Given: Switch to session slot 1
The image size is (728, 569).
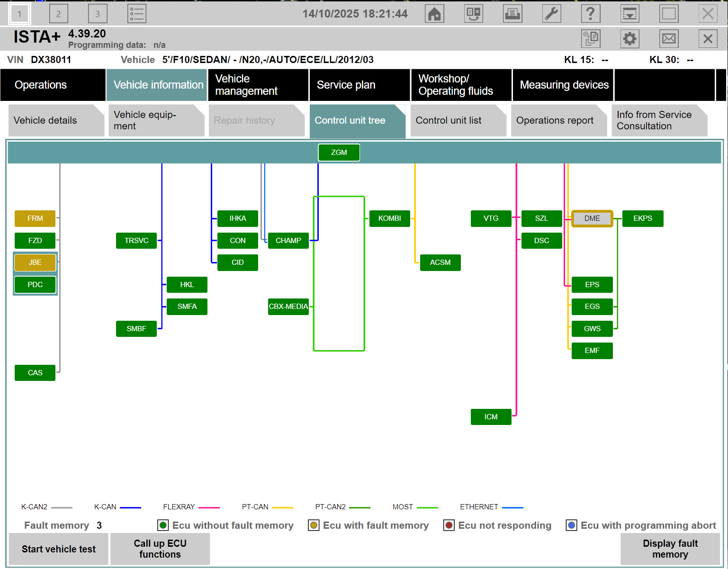Looking at the screenshot, I should tap(19, 14).
